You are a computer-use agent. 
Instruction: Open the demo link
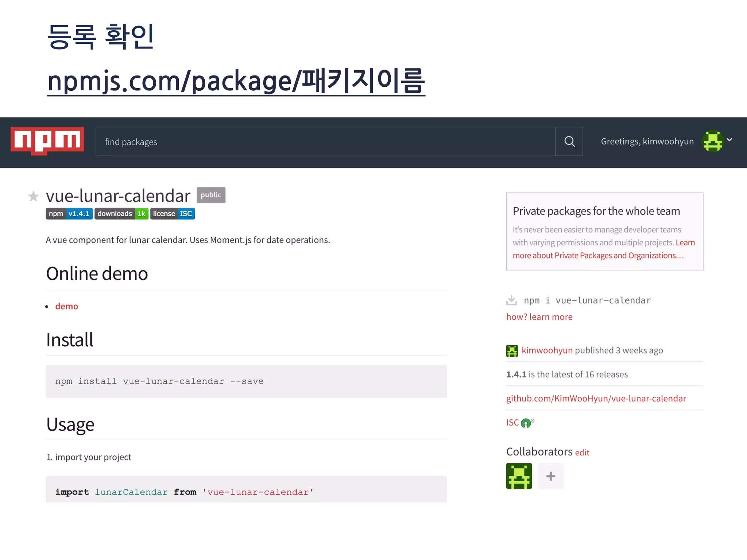67,306
